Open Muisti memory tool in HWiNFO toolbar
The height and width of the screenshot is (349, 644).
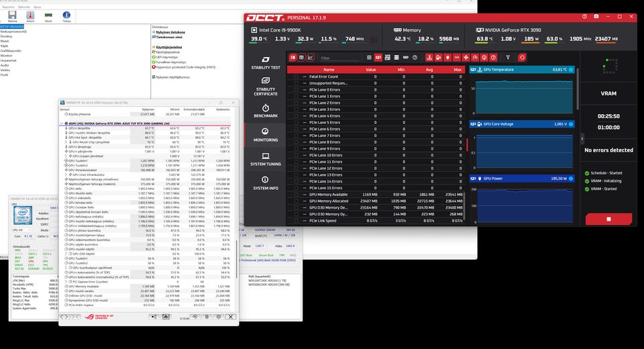(48, 16)
